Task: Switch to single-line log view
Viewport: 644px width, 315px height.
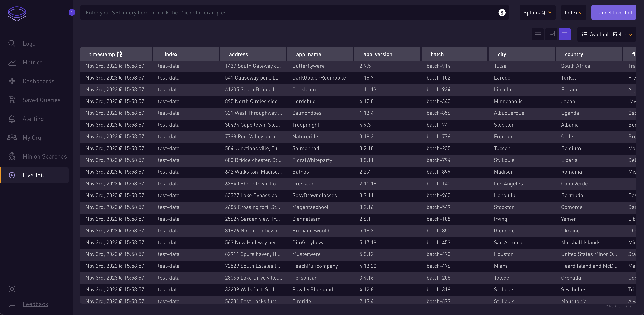Action: [538, 34]
